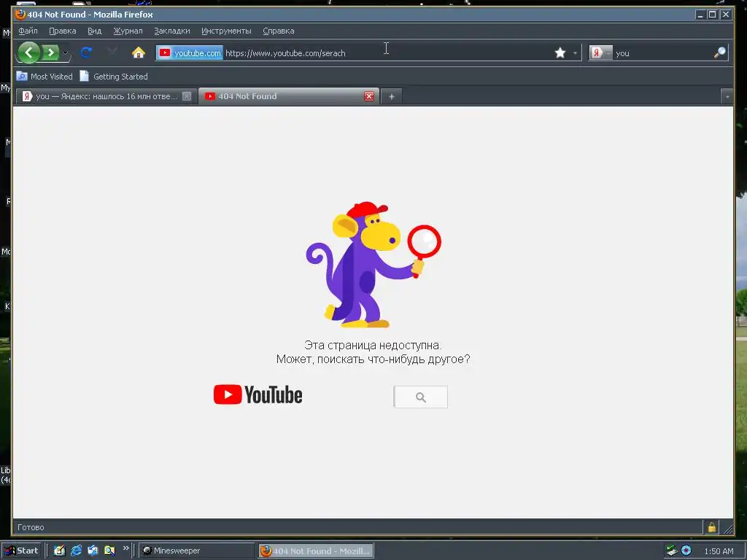Open the Getting Started bookmark

point(114,76)
